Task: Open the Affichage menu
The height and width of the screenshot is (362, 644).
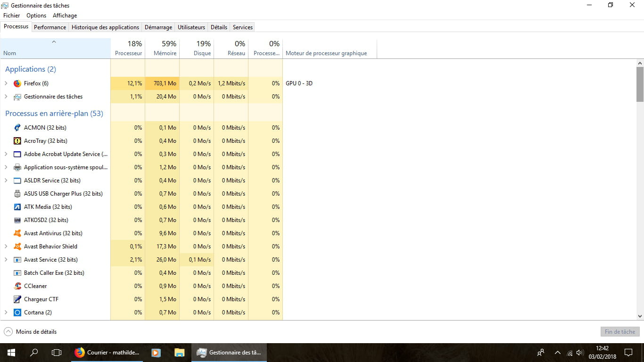Action: (65, 16)
